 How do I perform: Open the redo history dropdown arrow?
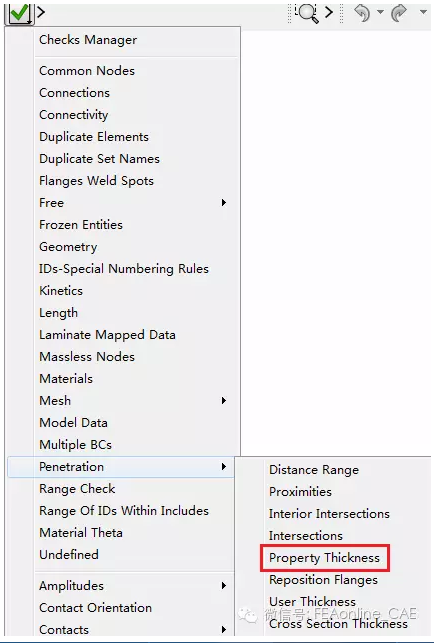click(x=423, y=12)
